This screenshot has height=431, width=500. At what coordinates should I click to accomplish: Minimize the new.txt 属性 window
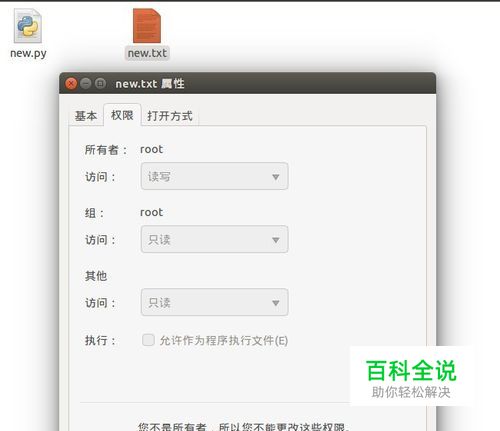point(86,83)
